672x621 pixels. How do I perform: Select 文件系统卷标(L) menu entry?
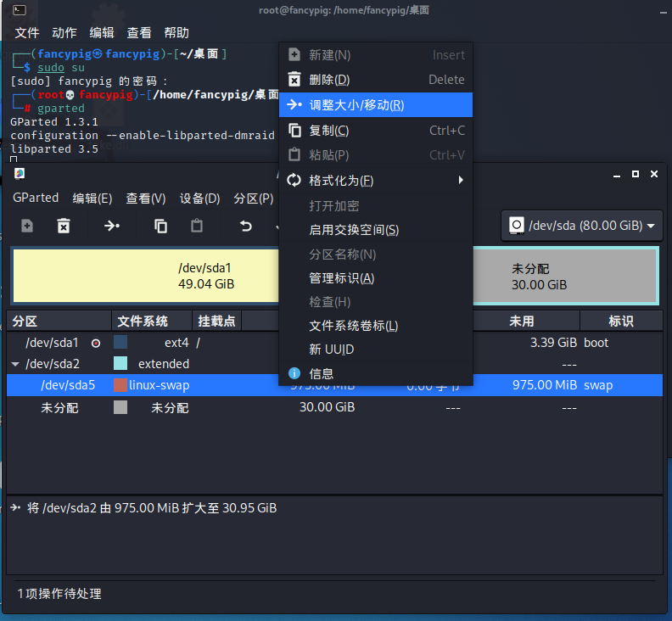click(375, 326)
